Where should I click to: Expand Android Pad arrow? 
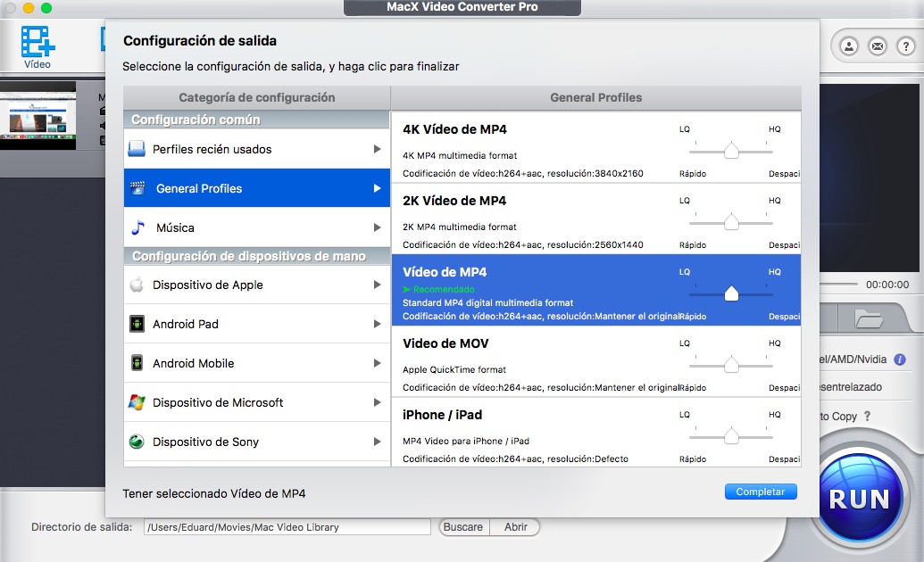point(377,324)
